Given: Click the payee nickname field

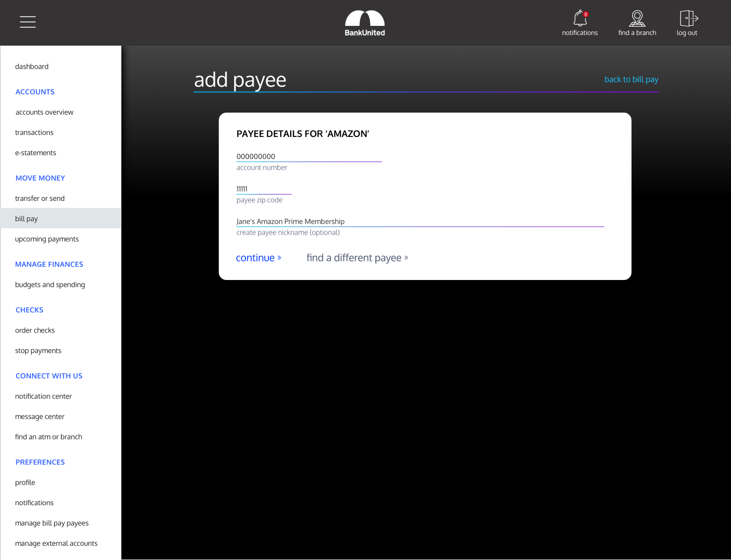Looking at the screenshot, I should click(420, 221).
